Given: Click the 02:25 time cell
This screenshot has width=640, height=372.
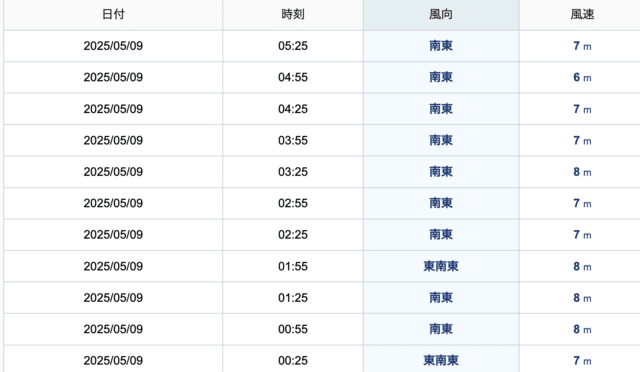Looking at the screenshot, I should tap(293, 235).
